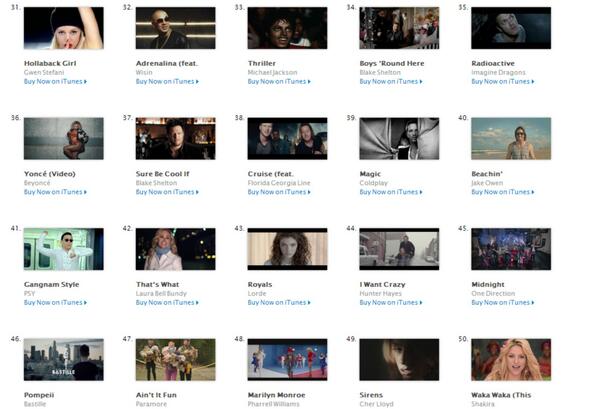Click artist name Beyoncé
The height and width of the screenshot is (409, 600).
[x=37, y=183]
